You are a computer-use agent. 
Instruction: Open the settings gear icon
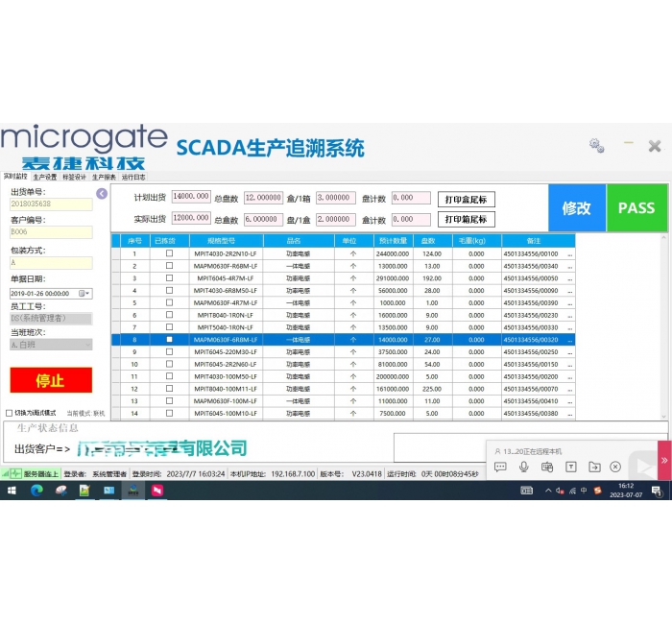click(597, 146)
